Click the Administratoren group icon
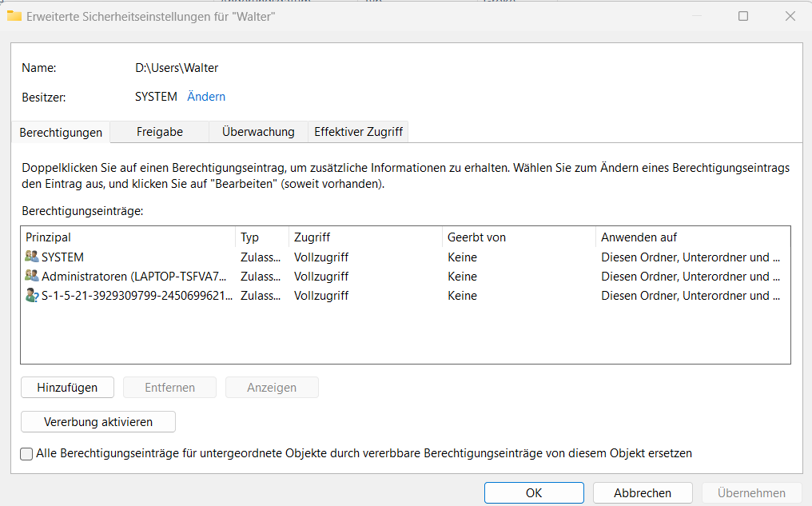 coord(32,277)
